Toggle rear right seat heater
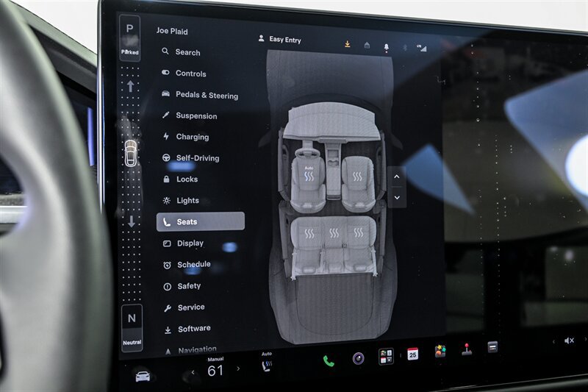588x392 pixels. (x=358, y=232)
